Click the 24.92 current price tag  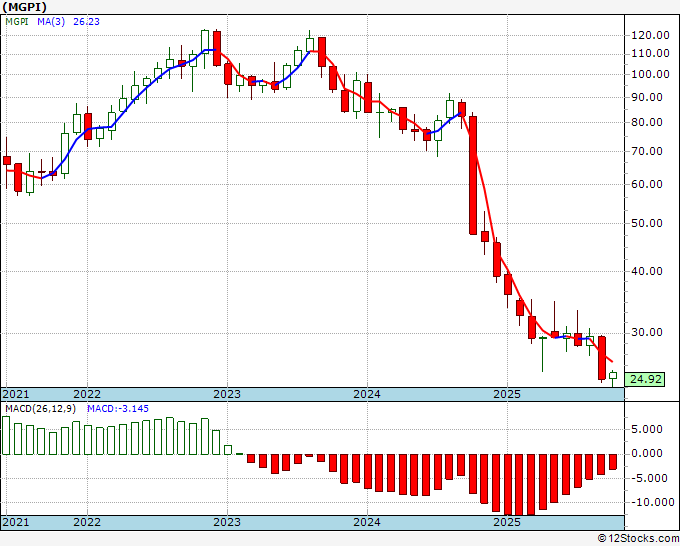coord(645,379)
